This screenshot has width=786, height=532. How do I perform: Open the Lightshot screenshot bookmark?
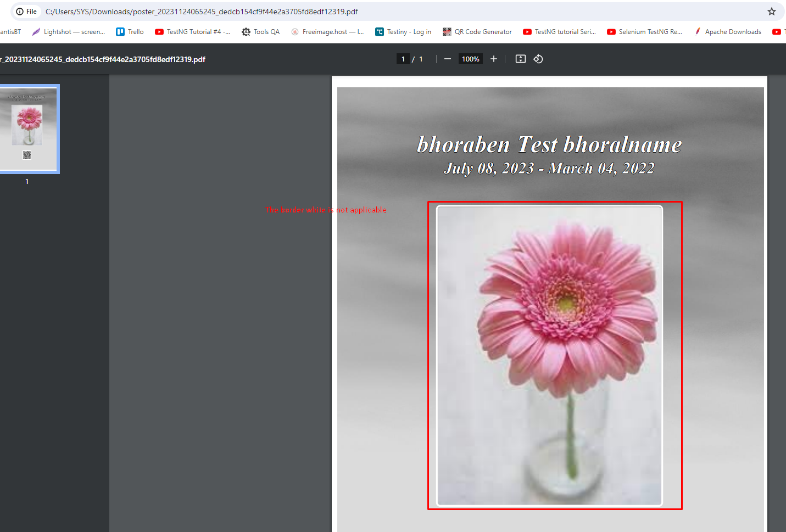pyautogui.click(x=69, y=32)
